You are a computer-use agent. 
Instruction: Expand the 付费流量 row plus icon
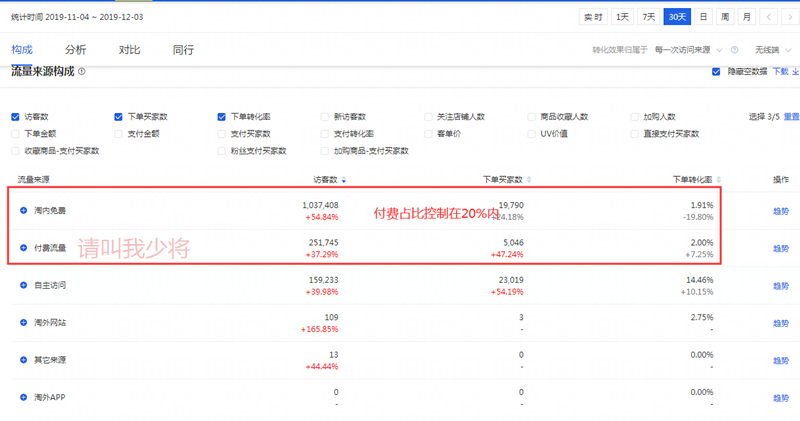[x=23, y=247]
